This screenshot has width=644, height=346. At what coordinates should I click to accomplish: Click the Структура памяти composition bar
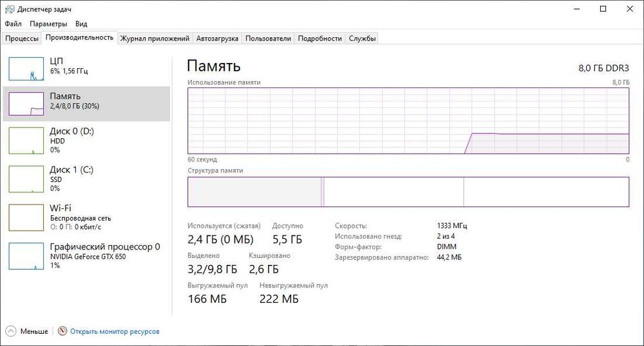click(x=408, y=192)
